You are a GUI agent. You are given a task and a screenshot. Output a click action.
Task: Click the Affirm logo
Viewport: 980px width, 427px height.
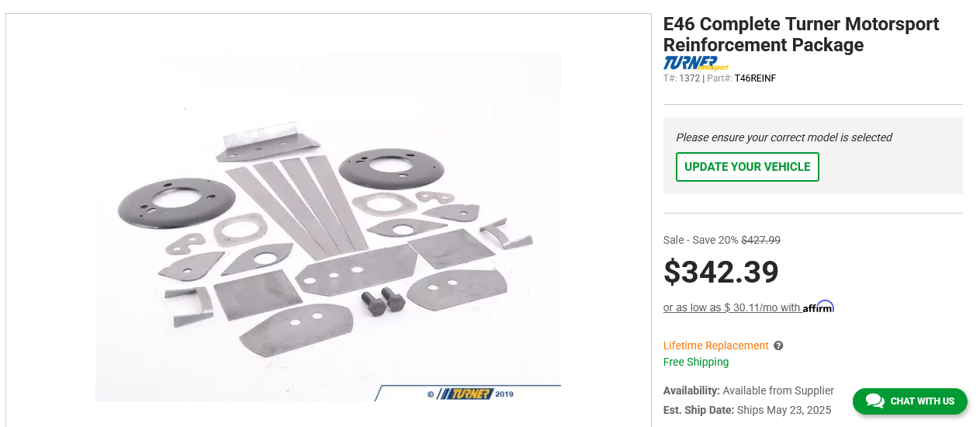(x=819, y=307)
